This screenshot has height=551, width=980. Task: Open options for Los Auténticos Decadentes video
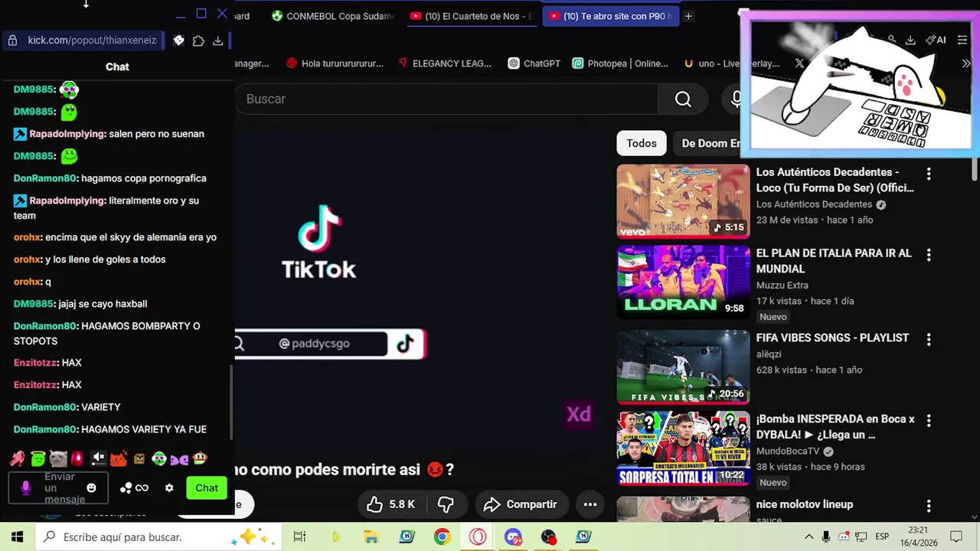click(929, 174)
